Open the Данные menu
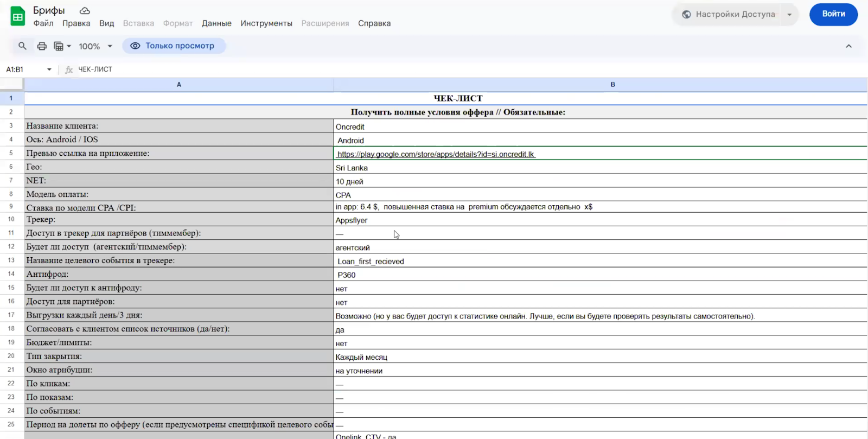868x439 pixels. point(216,23)
